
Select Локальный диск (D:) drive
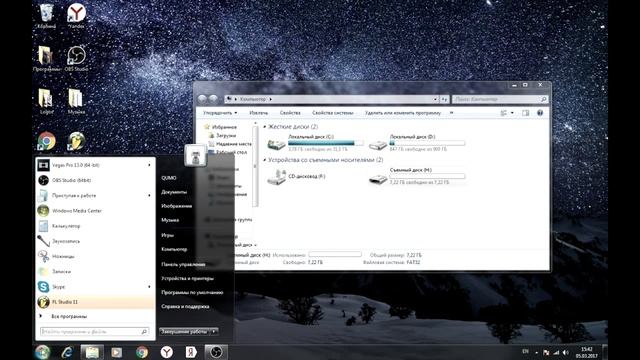[x=417, y=143]
